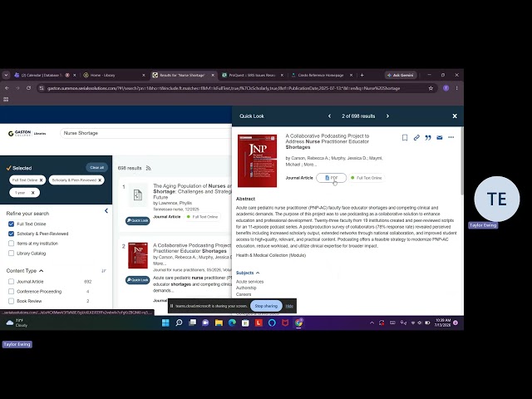The width and height of the screenshot is (532, 399).
Task: Click the browser address bar URL
Action: pos(224,88)
